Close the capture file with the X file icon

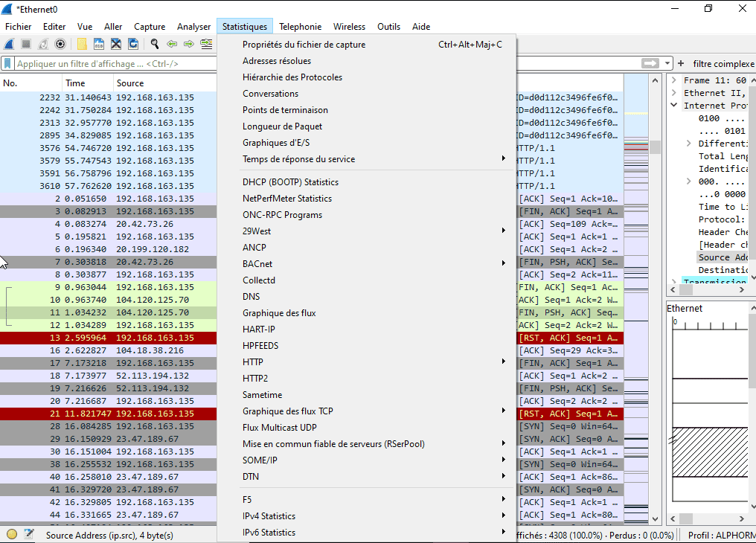coord(116,45)
